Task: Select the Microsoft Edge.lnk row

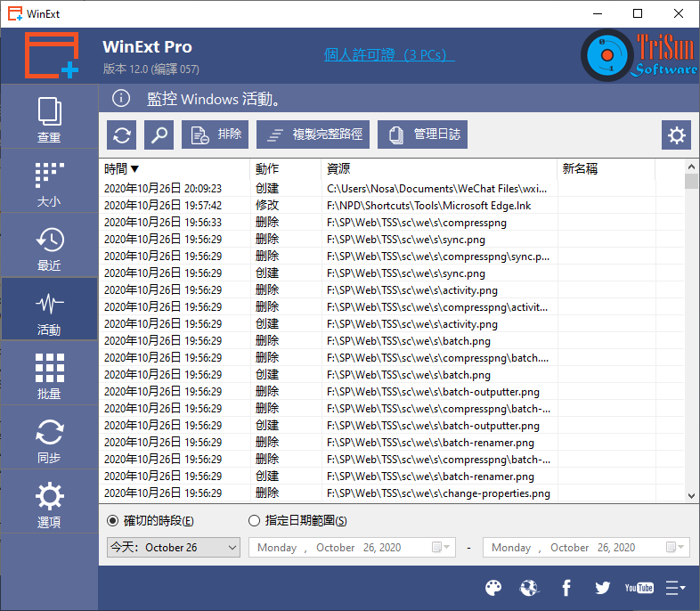Action: pyautogui.click(x=392, y=206)
